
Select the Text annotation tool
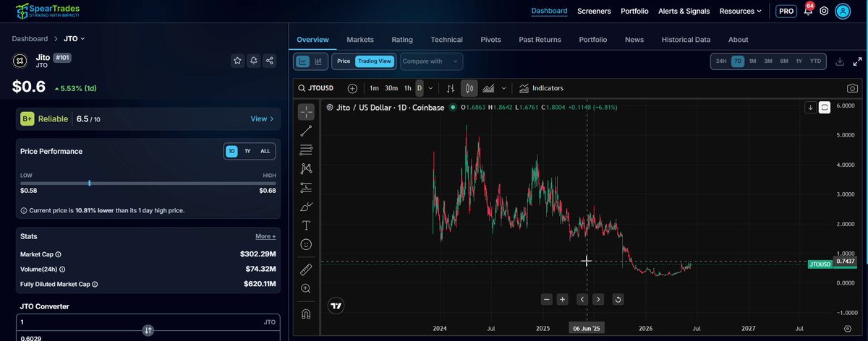click(306, 225)
